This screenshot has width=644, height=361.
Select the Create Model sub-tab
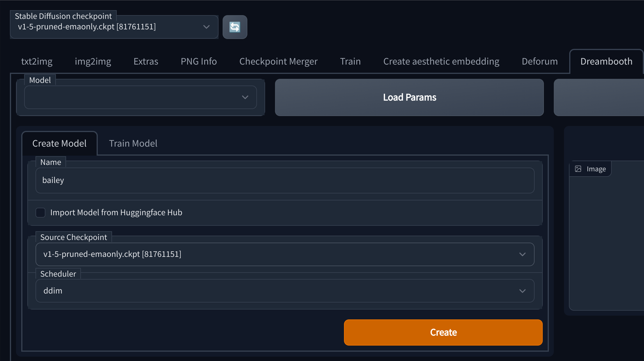pyautogui.click(x=59, y=143)
